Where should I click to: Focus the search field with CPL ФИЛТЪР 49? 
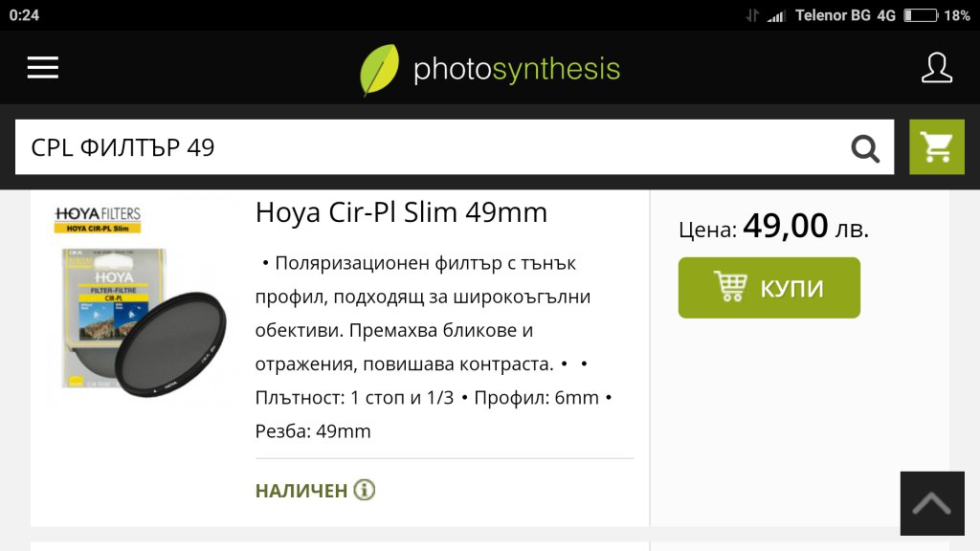[455, 147]
